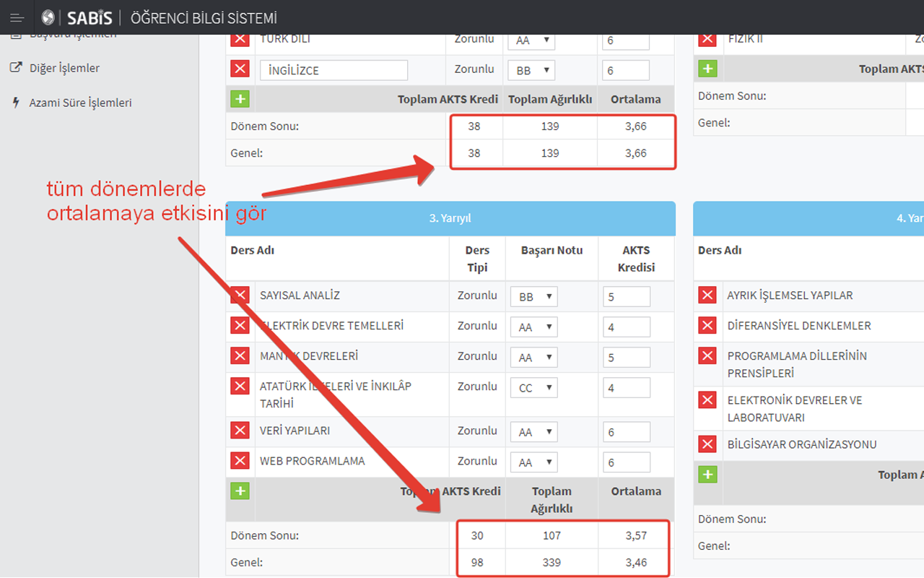The image size is (924, 578).
Task: Open grade dropdown for WEB PROGRAMLAMA
Action: click(x=534, y=462)
